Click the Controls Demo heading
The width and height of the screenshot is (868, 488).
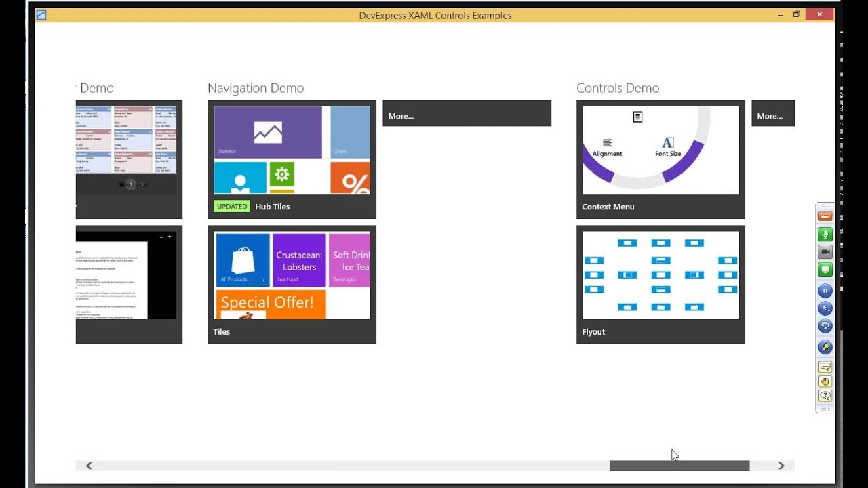pyautogui.click(x=618, y=88)
